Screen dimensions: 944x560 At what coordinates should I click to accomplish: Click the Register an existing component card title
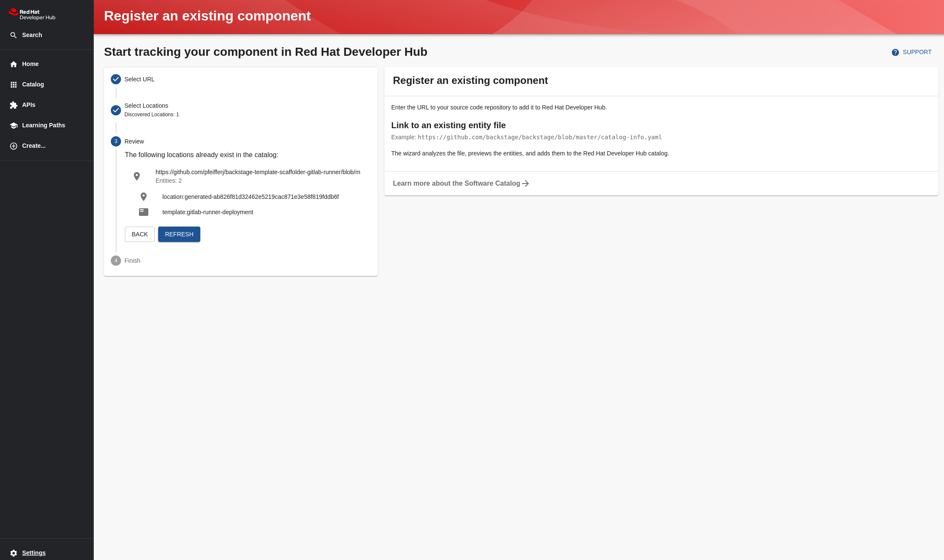(x=471, y=80)
